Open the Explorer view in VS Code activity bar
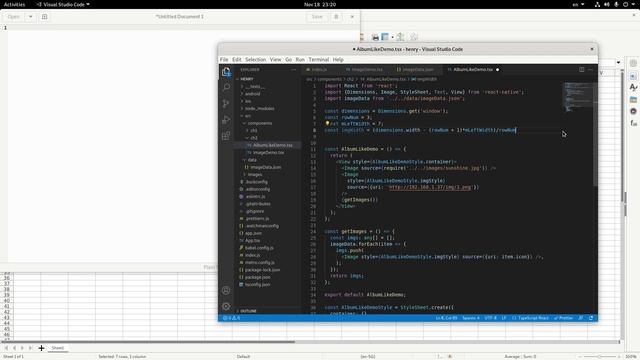This screenshot has width=640, height=360. point(226,72)
